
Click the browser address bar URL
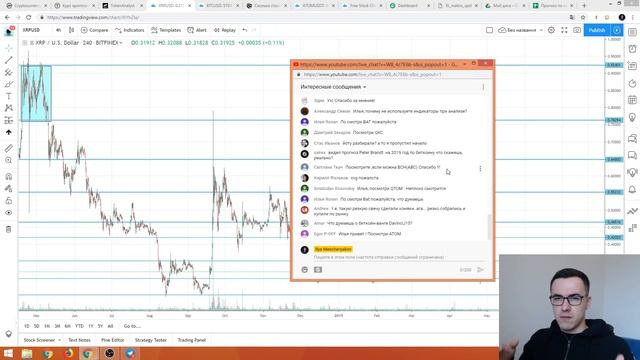click(93, 18)
